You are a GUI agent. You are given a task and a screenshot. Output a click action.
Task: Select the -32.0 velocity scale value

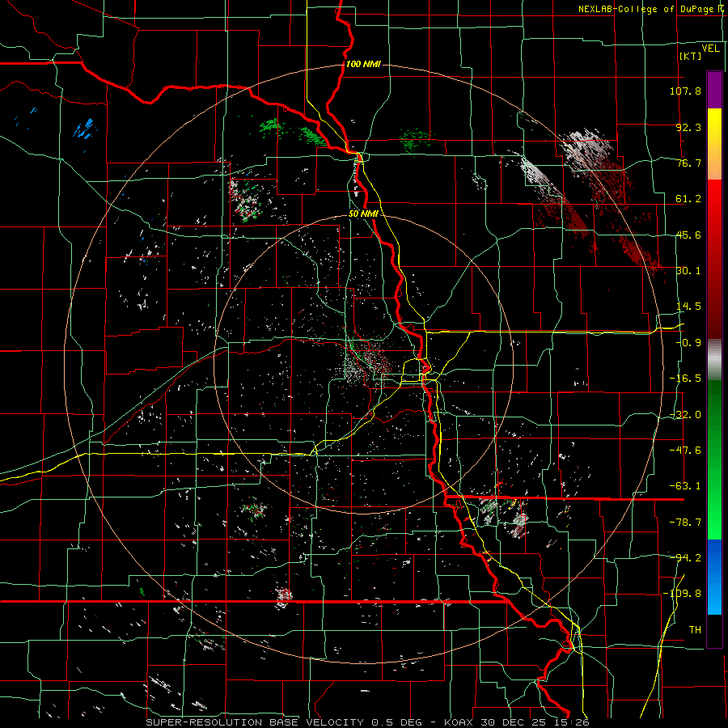point(685,415)
